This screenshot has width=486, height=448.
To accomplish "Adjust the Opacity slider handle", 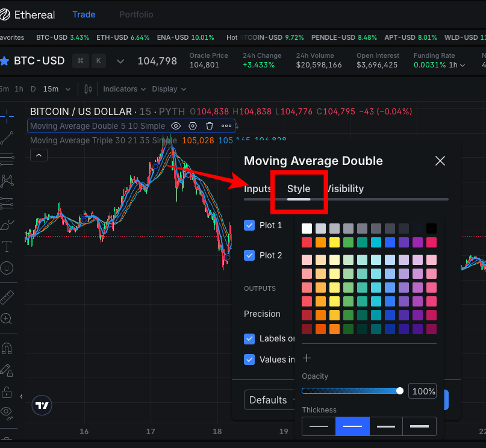I will click(x=400, y=391).
